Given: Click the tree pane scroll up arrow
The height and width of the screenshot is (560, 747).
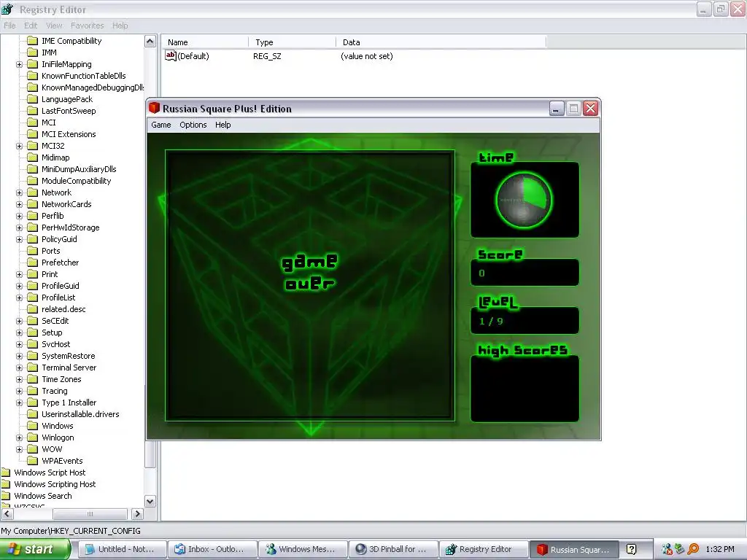Looking at the screenshot, I should coord(150,42).
